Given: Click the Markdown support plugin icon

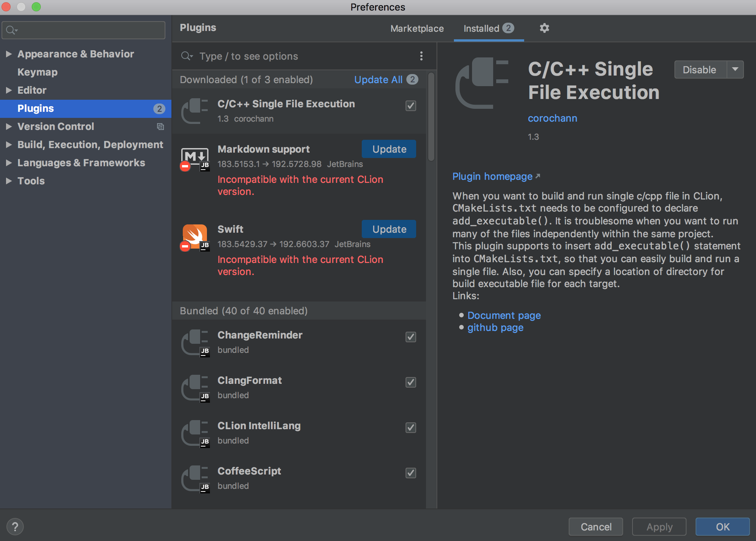Looking at the screenshot, I should coord(195,159).
